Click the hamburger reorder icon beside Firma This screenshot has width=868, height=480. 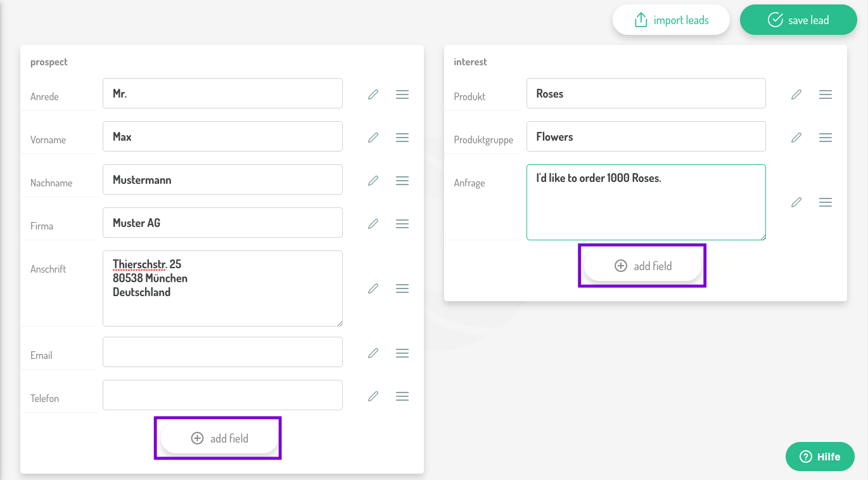click(x=402, y=224)
